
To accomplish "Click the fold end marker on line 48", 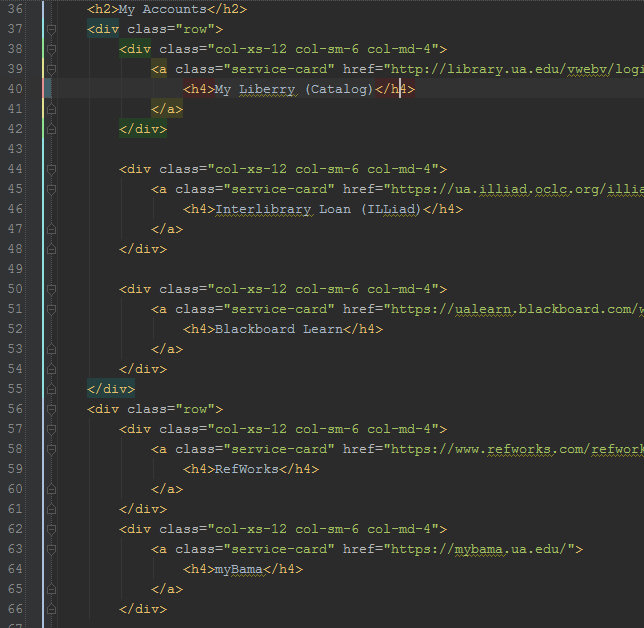I will tap(51, 249).
